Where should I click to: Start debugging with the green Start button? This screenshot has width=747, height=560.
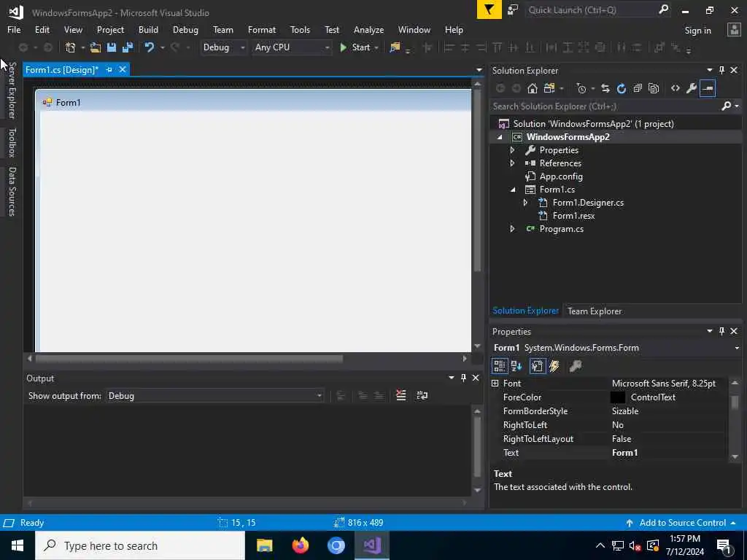pyautogui.click(x=355, y=47)
